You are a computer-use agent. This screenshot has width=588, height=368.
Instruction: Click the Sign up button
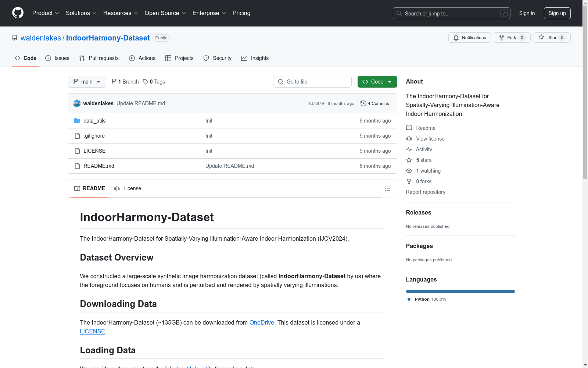coord(557,13)
